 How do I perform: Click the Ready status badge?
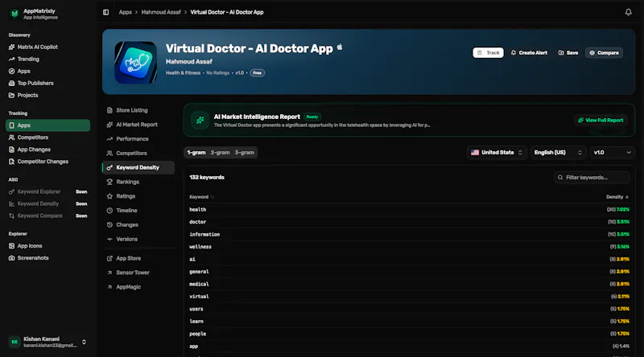point(312,117)
